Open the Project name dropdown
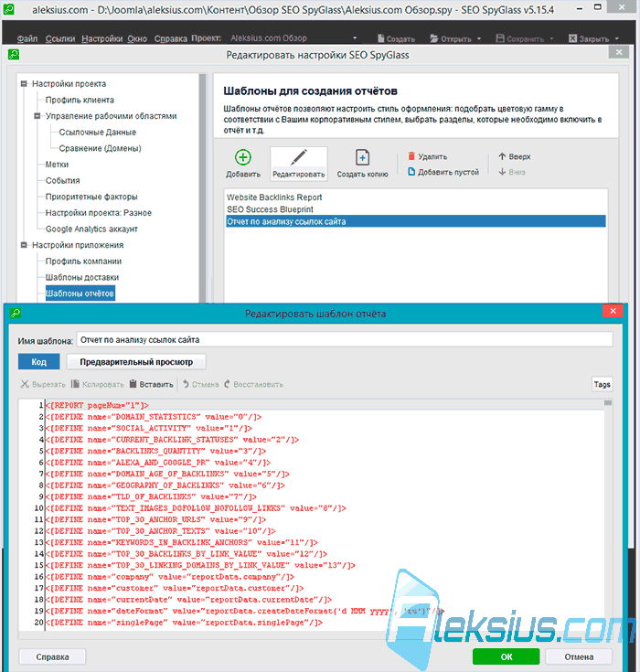This screenshot has height=672, width=640. click(355, 38)
